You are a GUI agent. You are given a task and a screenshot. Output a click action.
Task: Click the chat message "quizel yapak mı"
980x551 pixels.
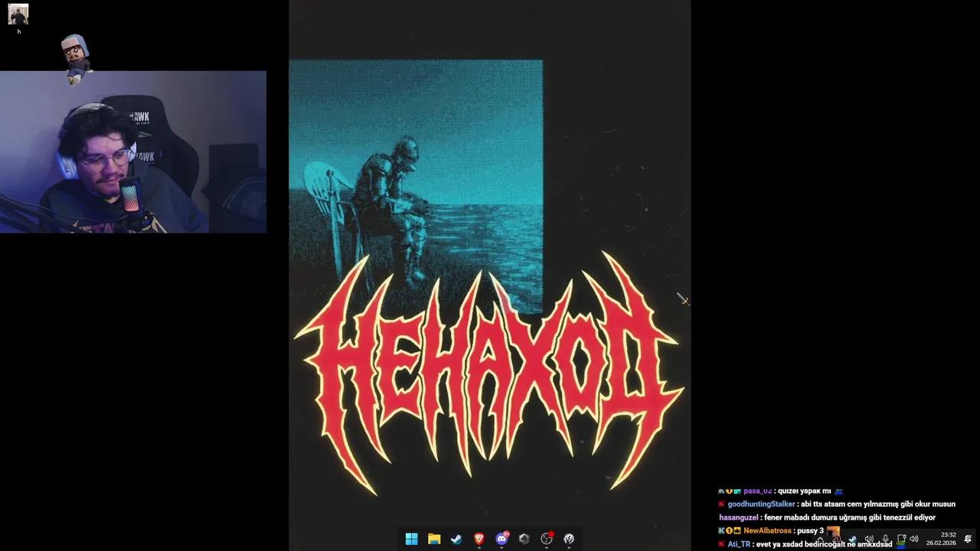[x=804, y=491]
